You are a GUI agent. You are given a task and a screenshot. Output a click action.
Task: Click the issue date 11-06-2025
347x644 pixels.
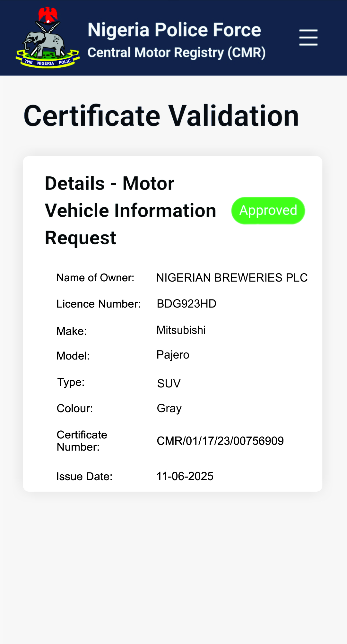coord(185,476)
